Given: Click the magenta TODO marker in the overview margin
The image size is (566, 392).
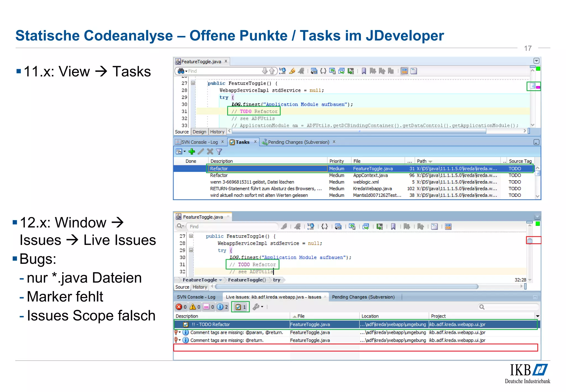Looking at the screenshot, I should click(x=538, y=87).
